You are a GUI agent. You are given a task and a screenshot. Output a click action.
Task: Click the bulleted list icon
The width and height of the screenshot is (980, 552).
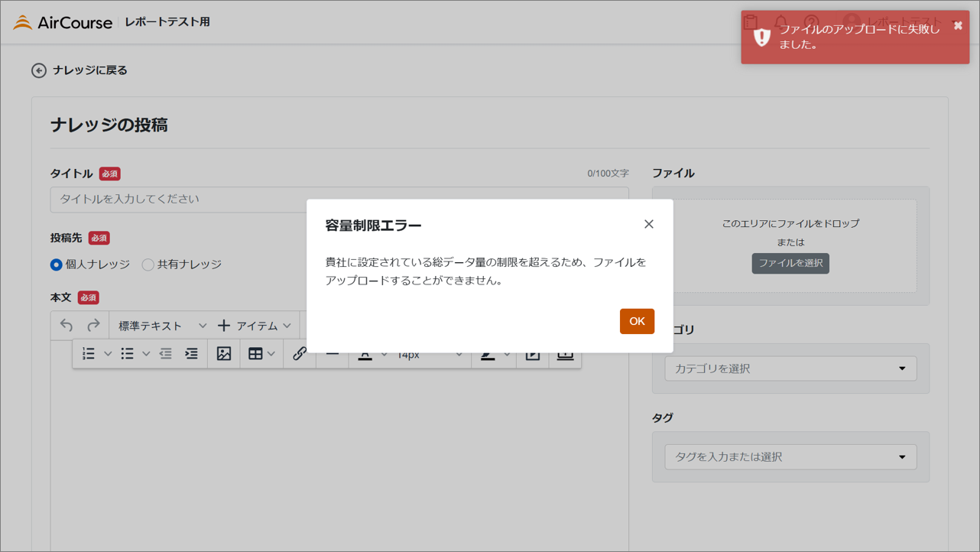[128, 354]
